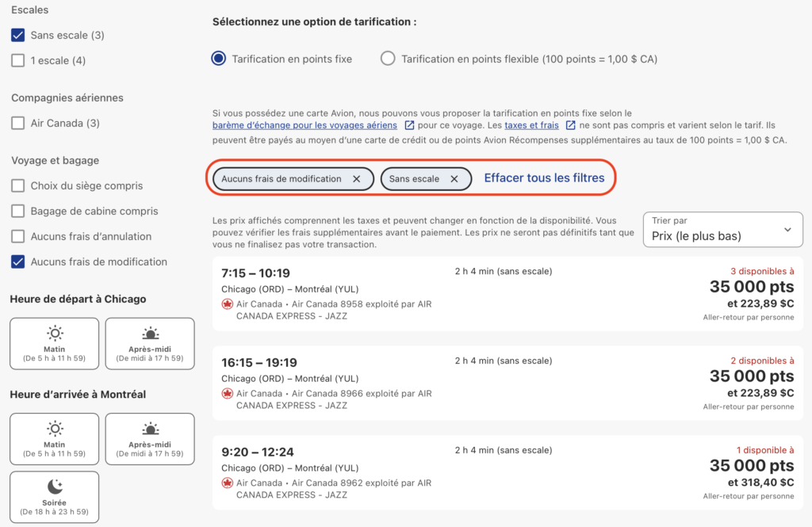Select the 7:15 – 10:19 flight result
Screen dimensions: 812x527
click(507, 293)
